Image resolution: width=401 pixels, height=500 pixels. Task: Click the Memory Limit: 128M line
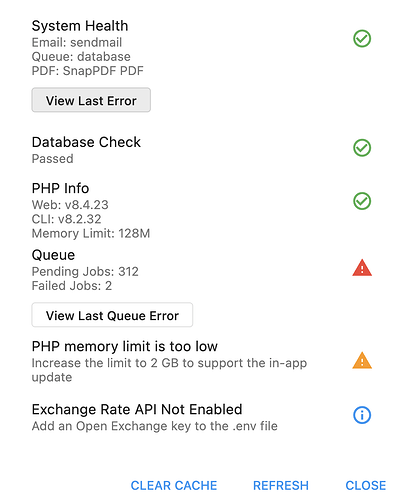click(91, 233)
